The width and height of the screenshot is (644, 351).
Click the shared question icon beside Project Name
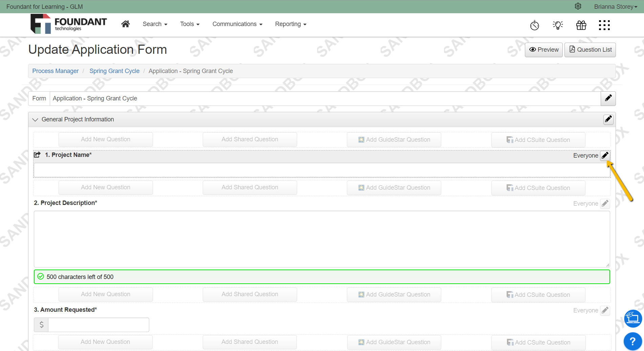[x=37, y=155]
